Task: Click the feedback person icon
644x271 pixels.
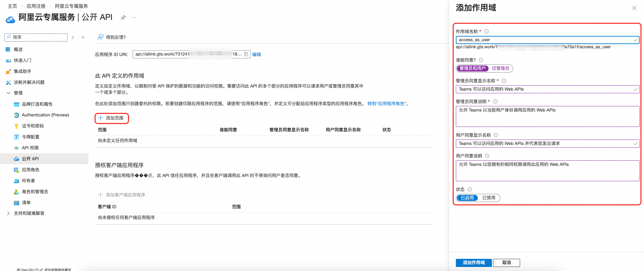Action: pos(100,37)
